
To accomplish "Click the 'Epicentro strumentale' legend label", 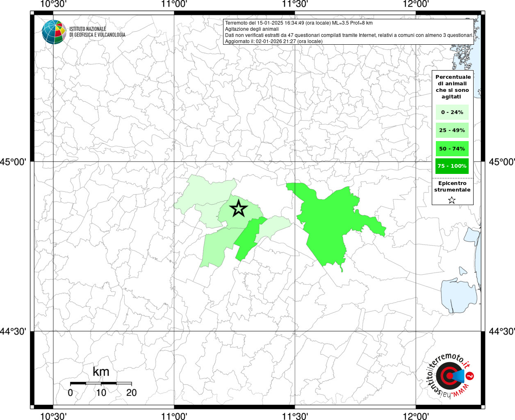I will point(452,186).
